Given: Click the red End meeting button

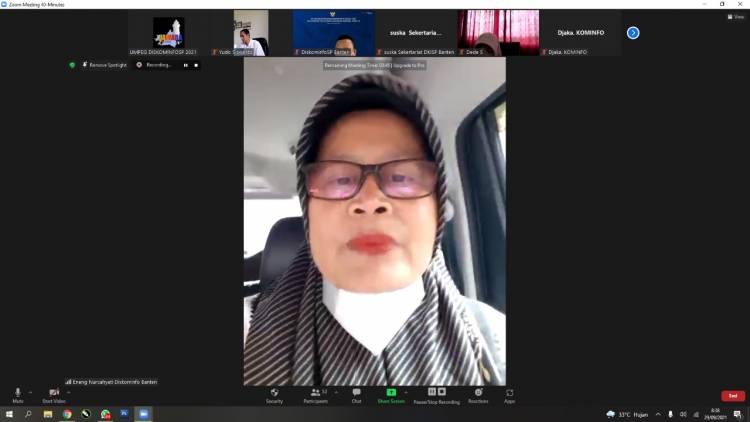Looking at the screenshot, I should [733, 396].
